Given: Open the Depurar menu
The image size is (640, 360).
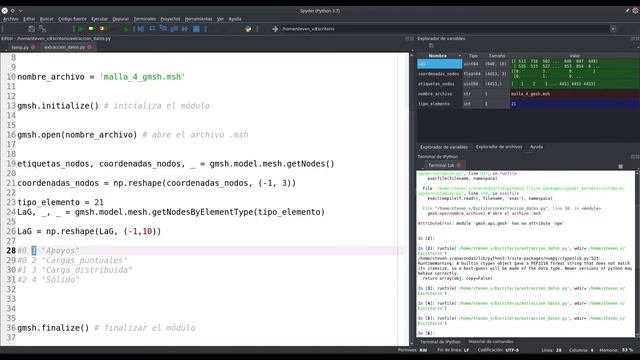Looking at the screenshot, I should coord(120,19).
